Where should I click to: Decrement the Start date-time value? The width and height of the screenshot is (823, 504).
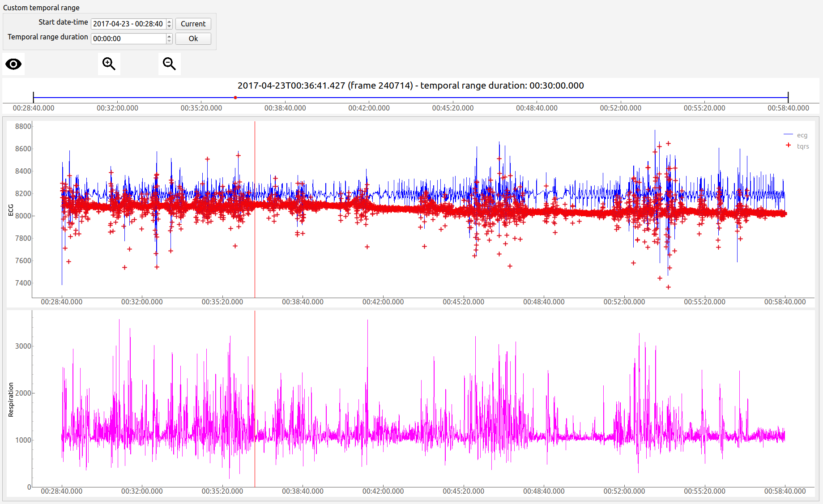(x=169, y=26)
